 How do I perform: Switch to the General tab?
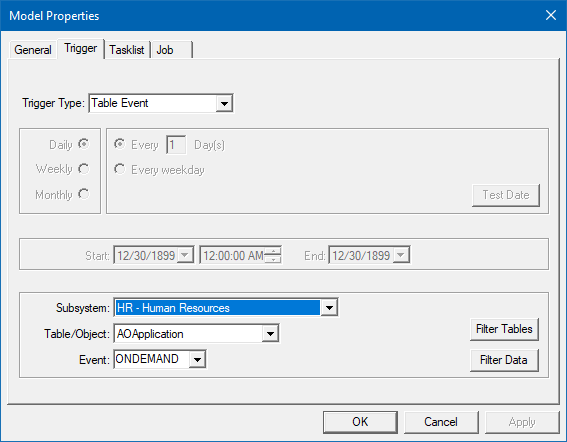33,50
